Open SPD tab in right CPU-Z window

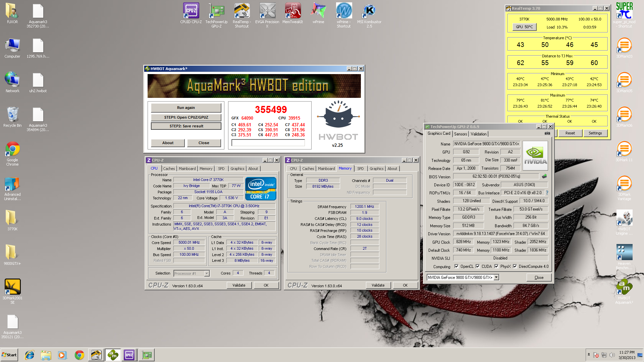(361, 169)
